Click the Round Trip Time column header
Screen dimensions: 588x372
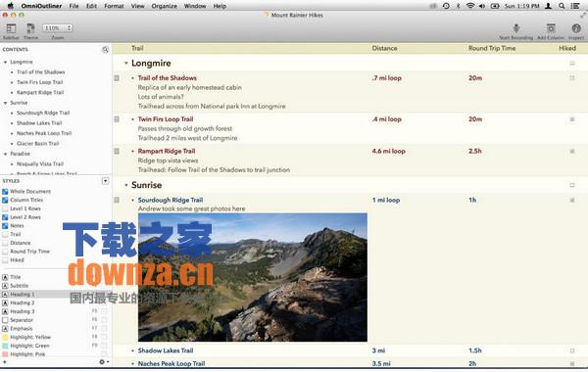point(492,48)
